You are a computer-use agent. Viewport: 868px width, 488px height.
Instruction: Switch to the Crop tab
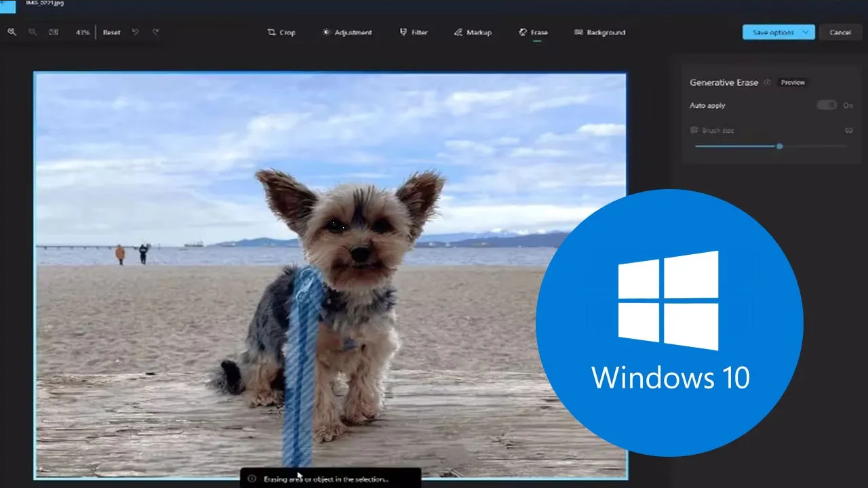click(x=281, y=33)
